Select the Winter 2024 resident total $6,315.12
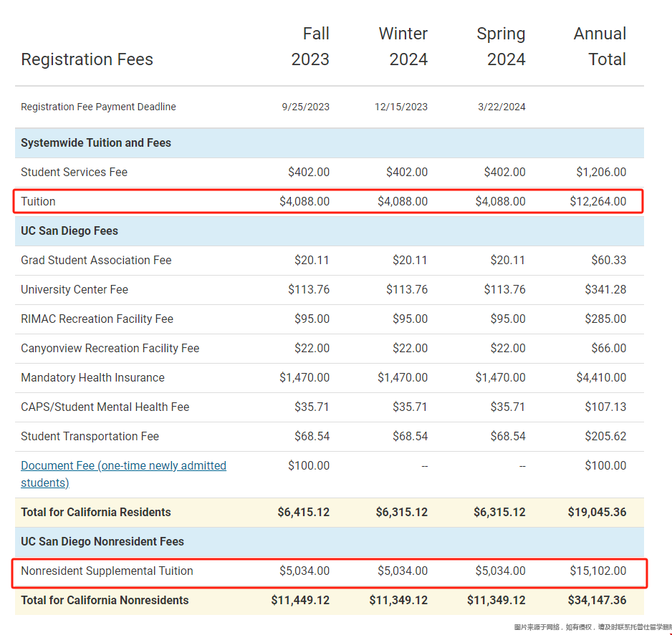Image resolution: width=672 pixels, height=635 pixels. tap(402, 512)
